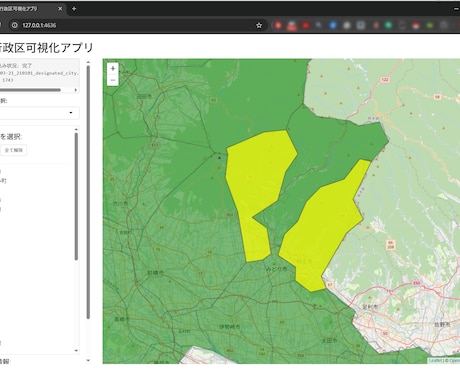This screenshot has width=460, height=380.
Task: Open the round blue extension icon
Action: [333, 25]
